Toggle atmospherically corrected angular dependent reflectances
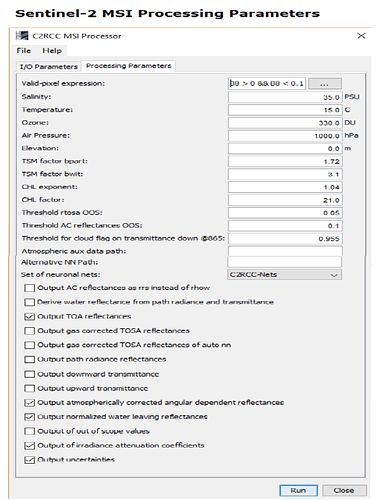Image resolution: width=389 pixels, height=500 pixels. 29,403
